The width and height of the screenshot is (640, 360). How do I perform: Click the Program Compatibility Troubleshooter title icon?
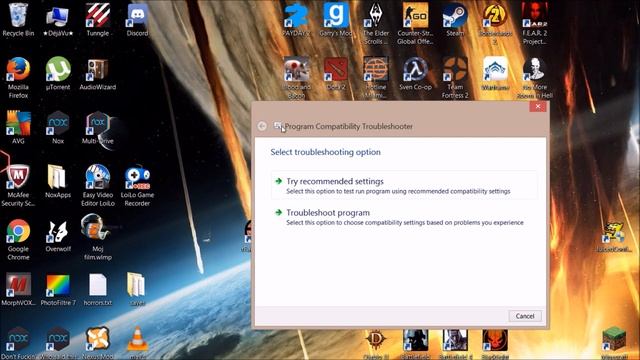coord(278,126)
